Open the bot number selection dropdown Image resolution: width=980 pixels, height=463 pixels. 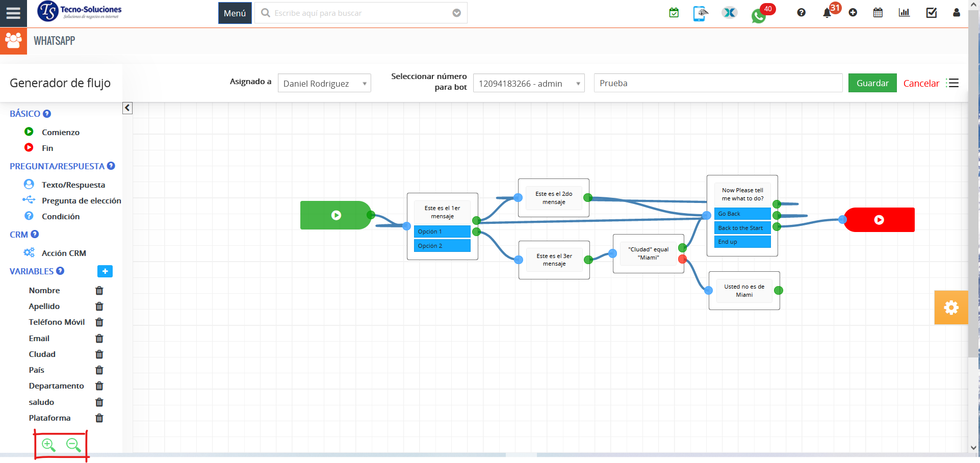[528, 83]
